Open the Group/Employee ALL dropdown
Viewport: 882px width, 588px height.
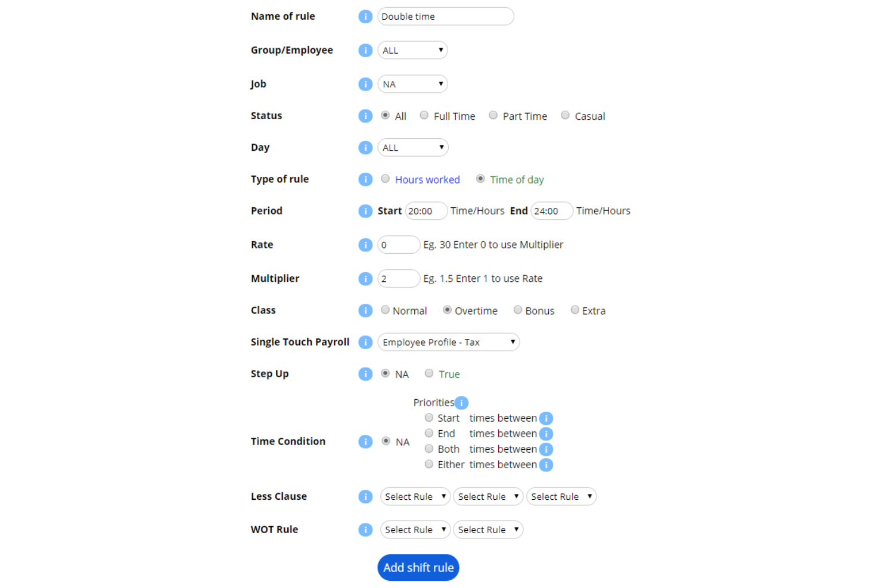[412, 51]
